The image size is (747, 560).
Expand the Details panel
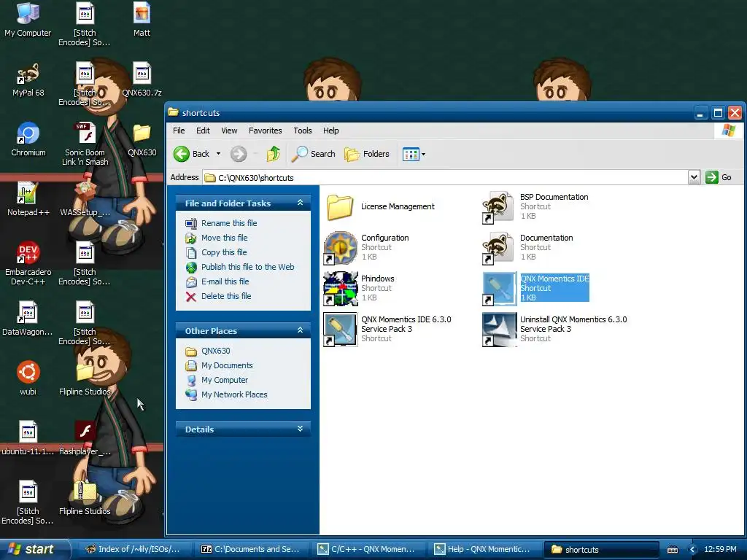300,429
